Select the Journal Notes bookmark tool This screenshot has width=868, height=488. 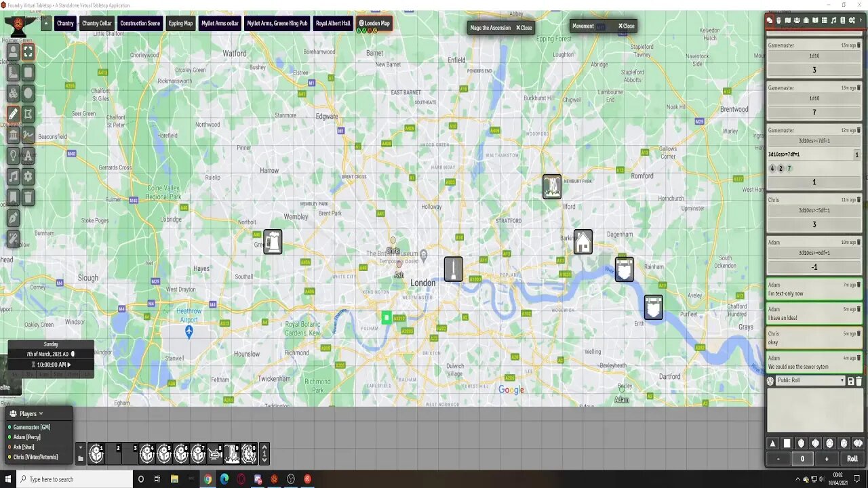[x=13, y=197]
